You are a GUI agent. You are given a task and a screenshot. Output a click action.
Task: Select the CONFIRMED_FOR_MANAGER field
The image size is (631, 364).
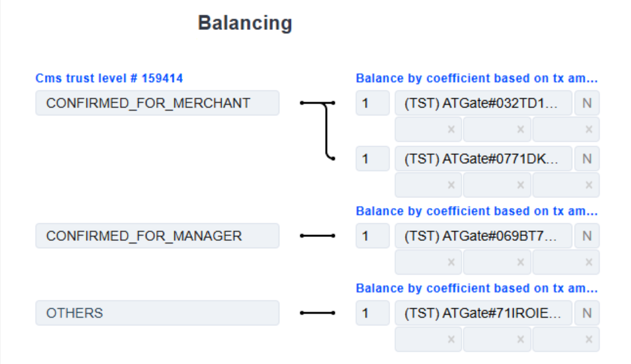click(158, 236)
